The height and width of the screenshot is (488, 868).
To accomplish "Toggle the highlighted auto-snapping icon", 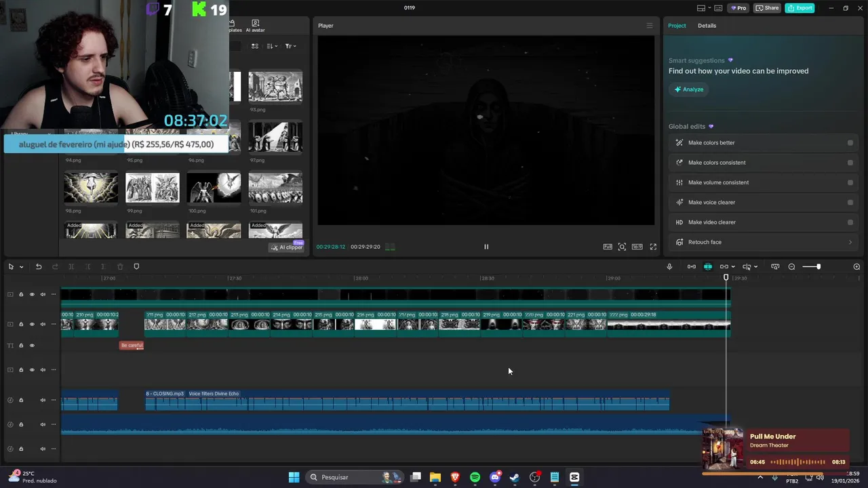I will 708,266.
